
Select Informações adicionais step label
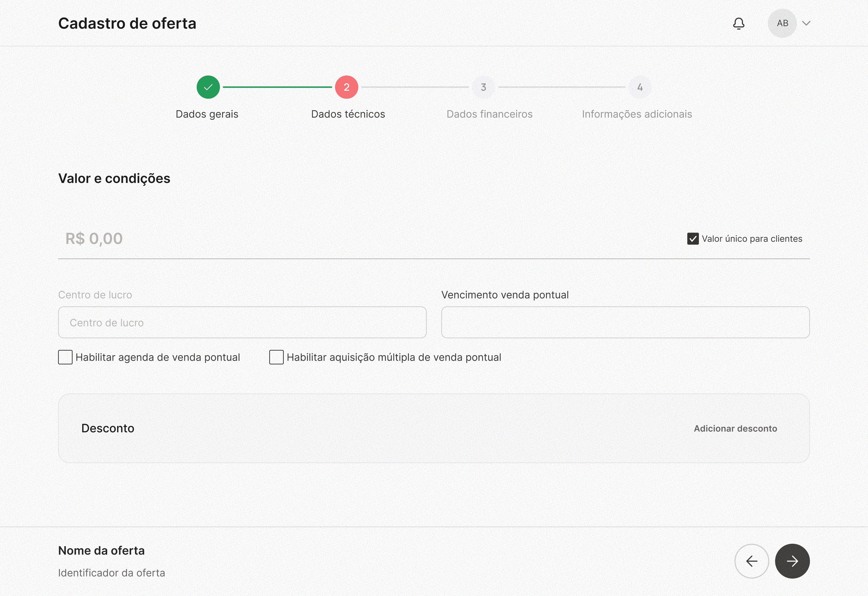[x=637, y=114]
